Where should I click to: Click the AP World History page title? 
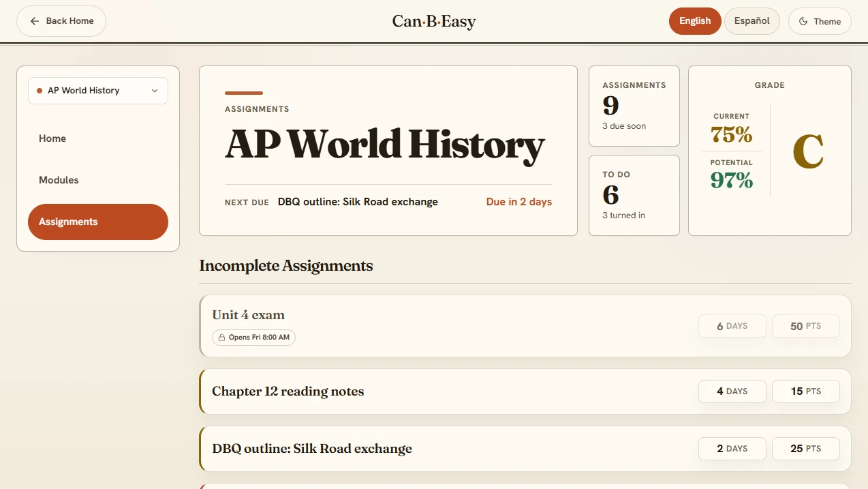385,144
